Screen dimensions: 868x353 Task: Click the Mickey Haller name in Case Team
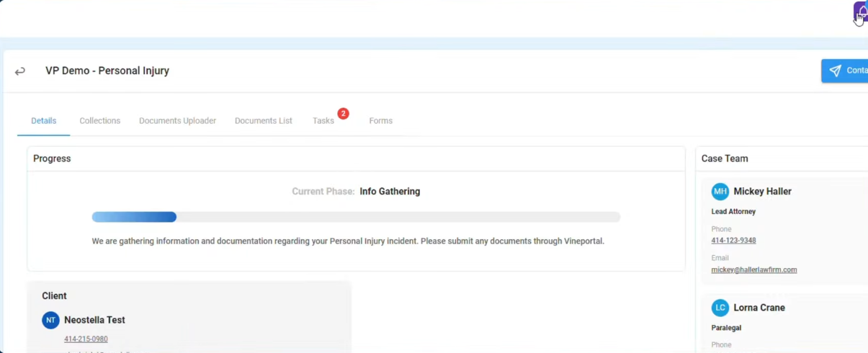click(x=762, y=192)
